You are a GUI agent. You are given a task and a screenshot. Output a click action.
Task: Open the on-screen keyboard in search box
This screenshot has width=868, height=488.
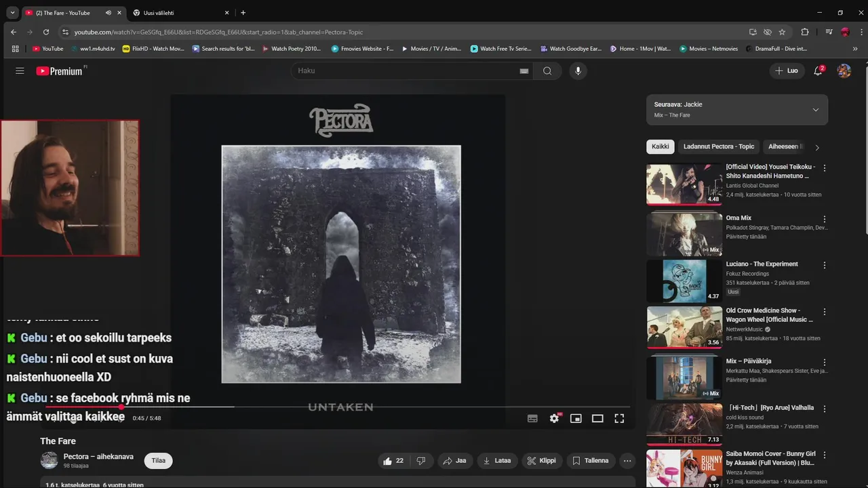coord(524,70)
